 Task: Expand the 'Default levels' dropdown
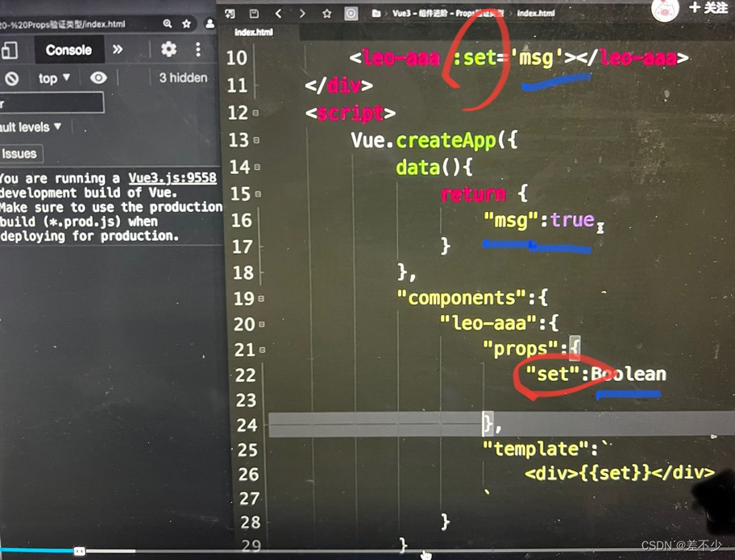[28, 127]
